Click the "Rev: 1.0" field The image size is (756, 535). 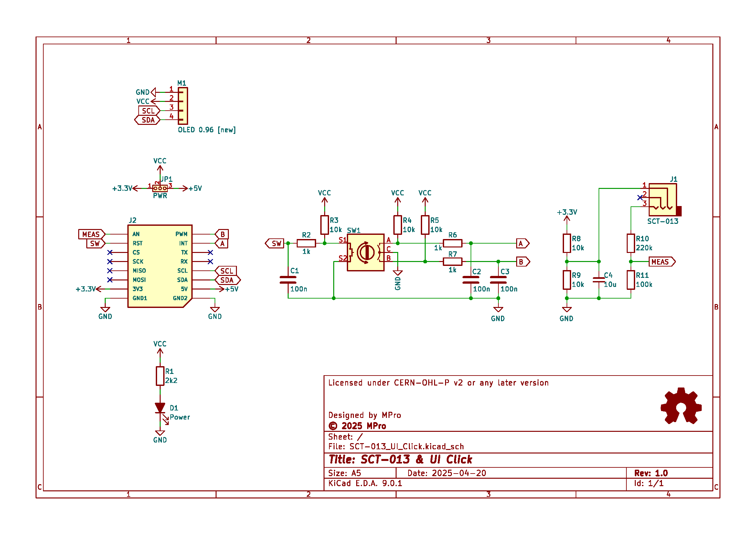coord(651,473)
